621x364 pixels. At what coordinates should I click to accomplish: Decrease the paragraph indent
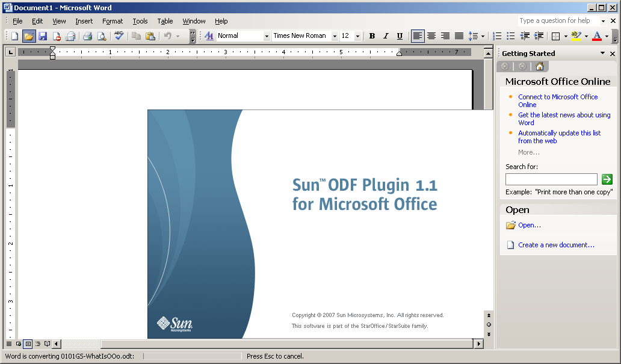point(525,36)
